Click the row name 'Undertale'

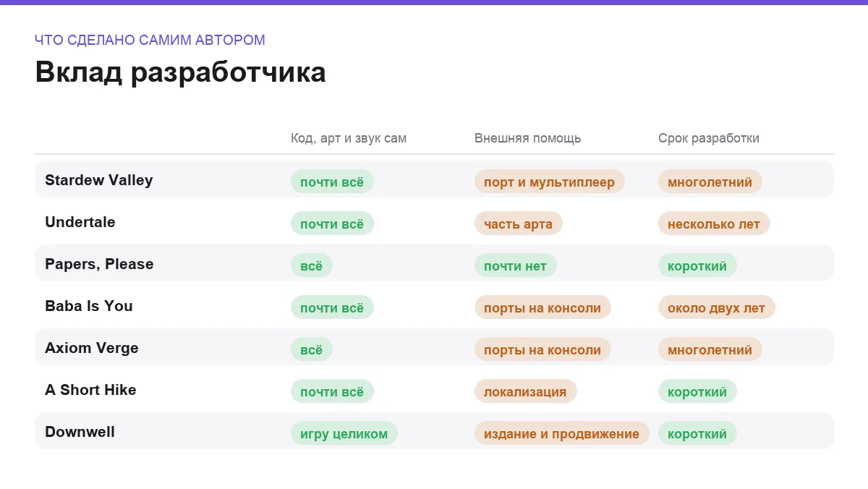(80, 222)
